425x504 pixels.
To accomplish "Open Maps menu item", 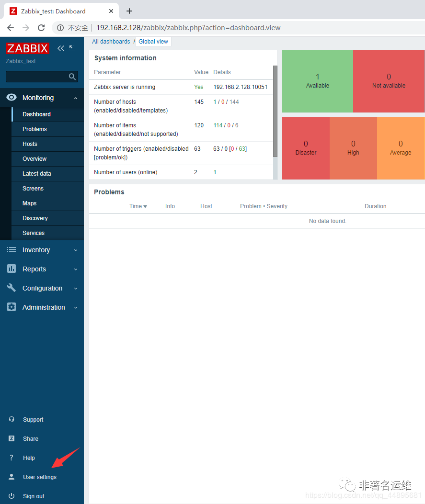I will (x=47, y=203).
